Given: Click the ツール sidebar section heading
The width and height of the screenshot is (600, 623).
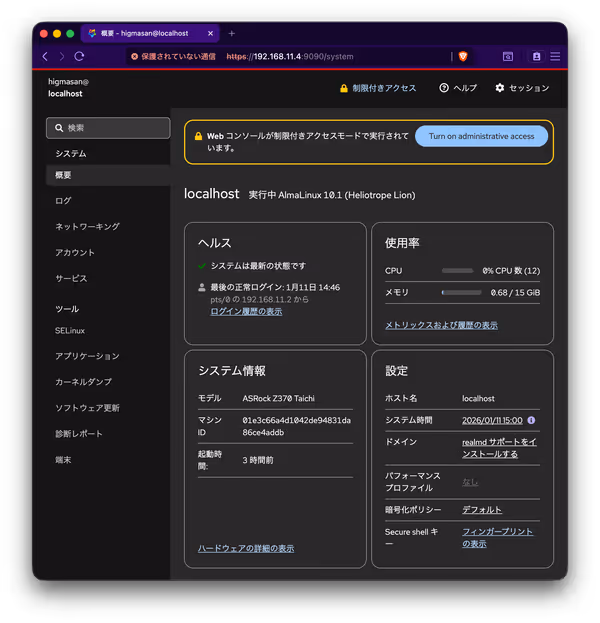Looking at the screenshot, I should click(67, 309).
